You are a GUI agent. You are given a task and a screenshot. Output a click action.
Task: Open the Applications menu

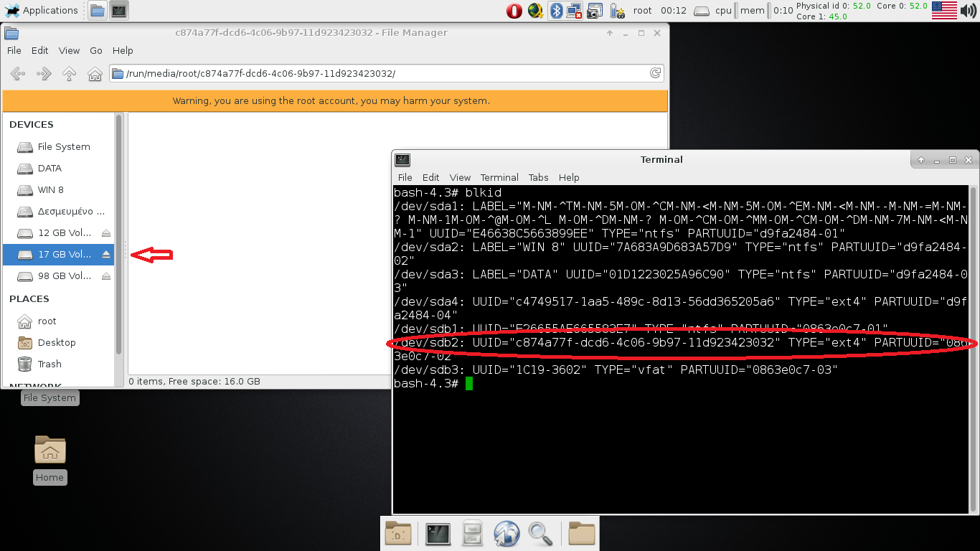tap(42, 10)
